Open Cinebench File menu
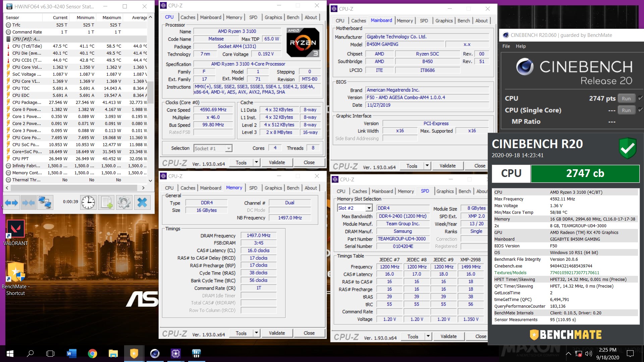 click(506, 46)
